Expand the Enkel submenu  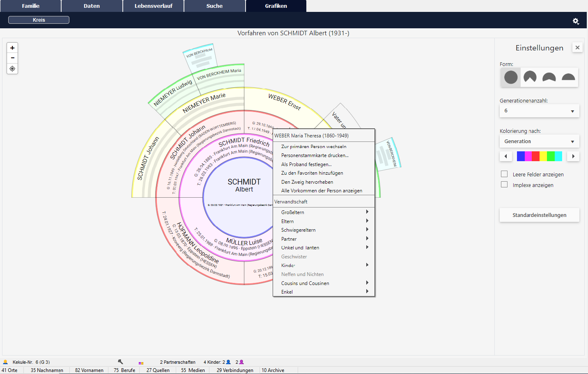pyautogui.click(x=324, y=292)
